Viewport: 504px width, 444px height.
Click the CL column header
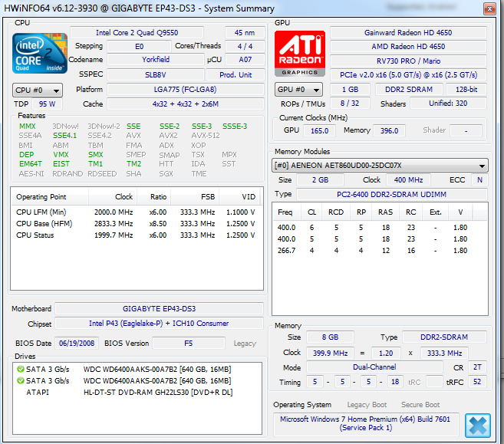click(x=311, y=212)
